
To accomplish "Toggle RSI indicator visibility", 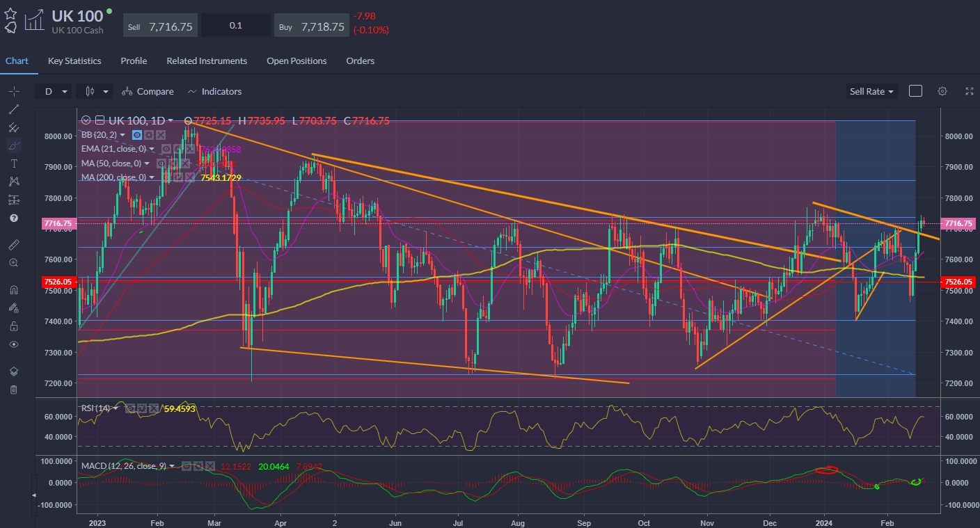I will 130,408.
